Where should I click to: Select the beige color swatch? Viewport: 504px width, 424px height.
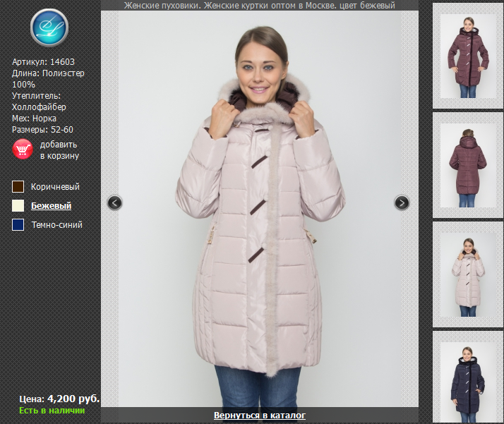(x=18, y=205)
